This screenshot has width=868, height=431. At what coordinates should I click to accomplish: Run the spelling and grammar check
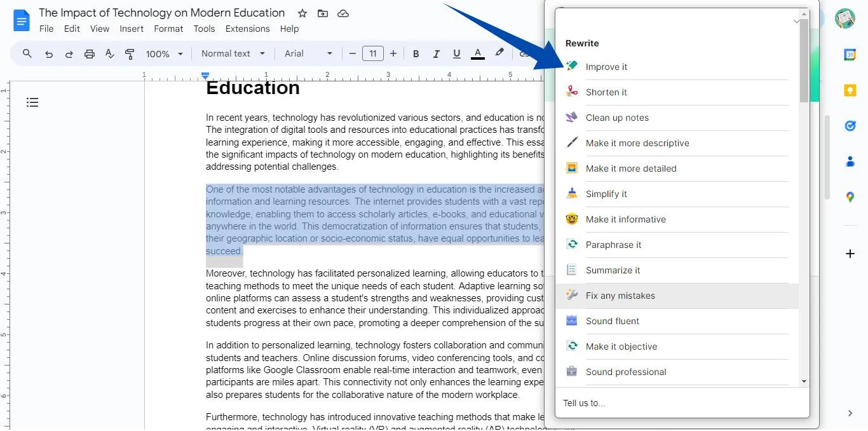pyautogui.click(x=109, y=53)
